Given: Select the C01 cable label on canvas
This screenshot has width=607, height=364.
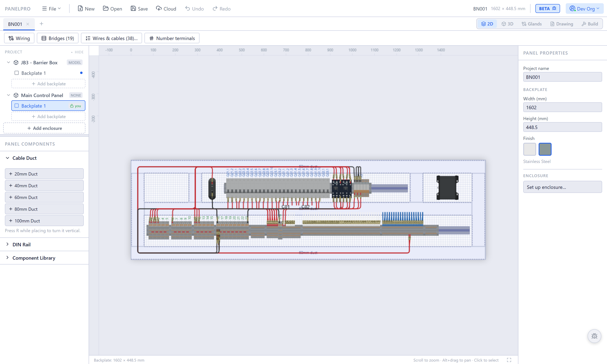Looking at the screenshot, I should [285, 207].
